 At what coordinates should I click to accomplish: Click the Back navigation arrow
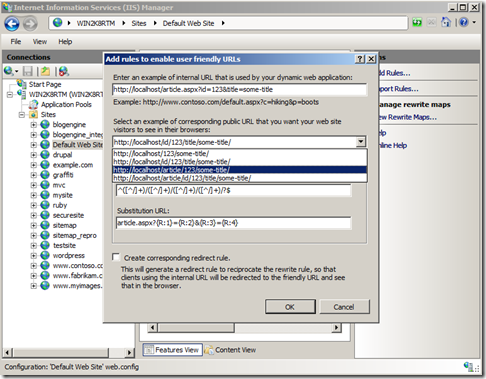tap(12, 24)
